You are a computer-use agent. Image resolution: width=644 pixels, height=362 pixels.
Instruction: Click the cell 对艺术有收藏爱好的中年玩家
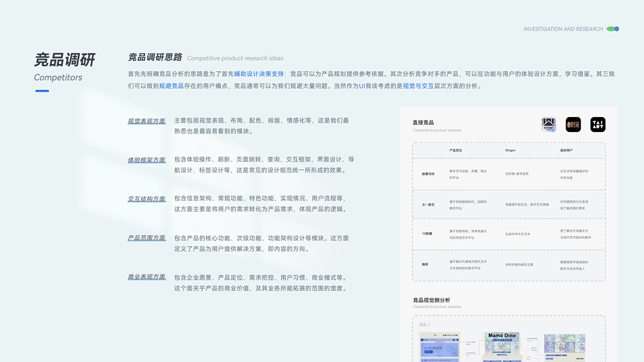[x=574, y=174]
